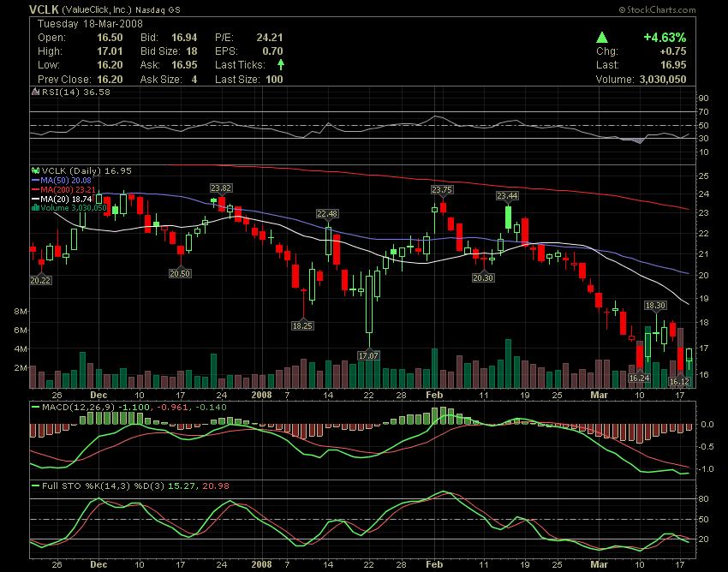Image resolution: width=728 pixels, height=572 pixels.
Task: Click the candlestick icon before VCLK (Daily)
Action: (x=35, y=171)
